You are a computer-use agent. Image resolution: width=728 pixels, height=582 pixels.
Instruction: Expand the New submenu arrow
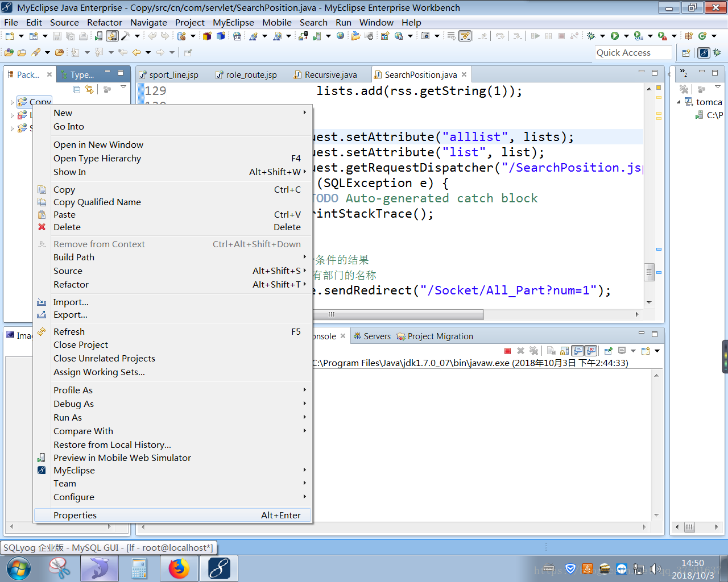point(305,113)
